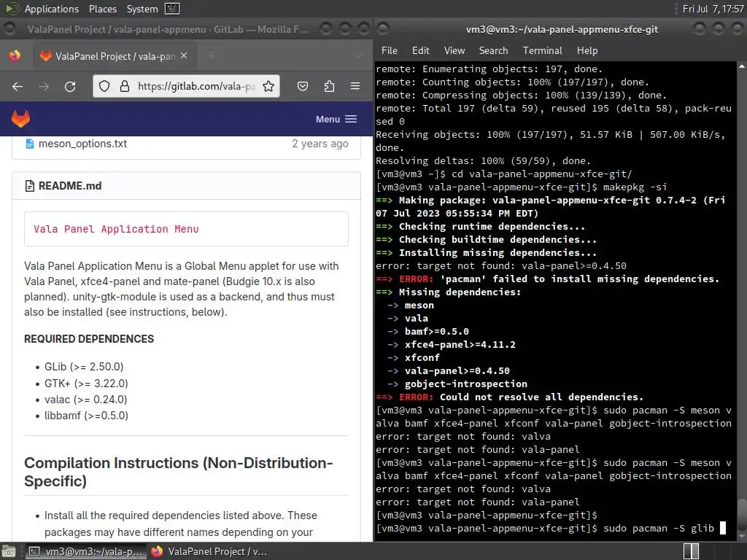Click the Firefox View icon

[x=15, y=55]
